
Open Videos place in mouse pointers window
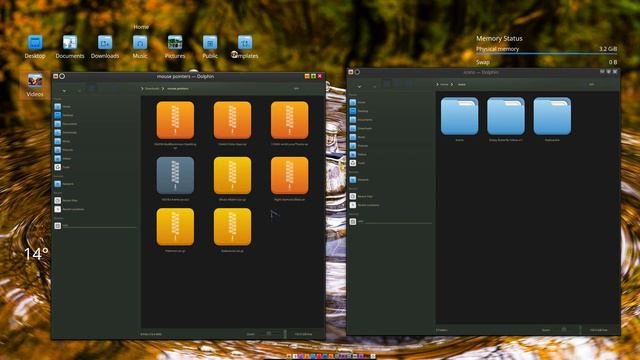(63, 158)
